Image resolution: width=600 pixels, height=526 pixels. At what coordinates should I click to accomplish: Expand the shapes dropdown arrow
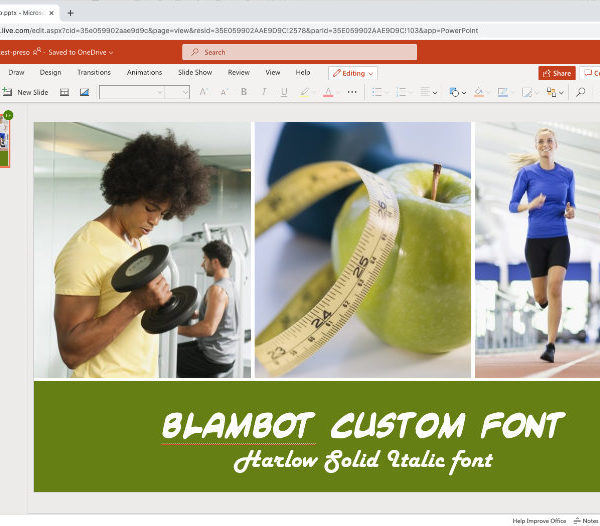[x=464, y=93]
